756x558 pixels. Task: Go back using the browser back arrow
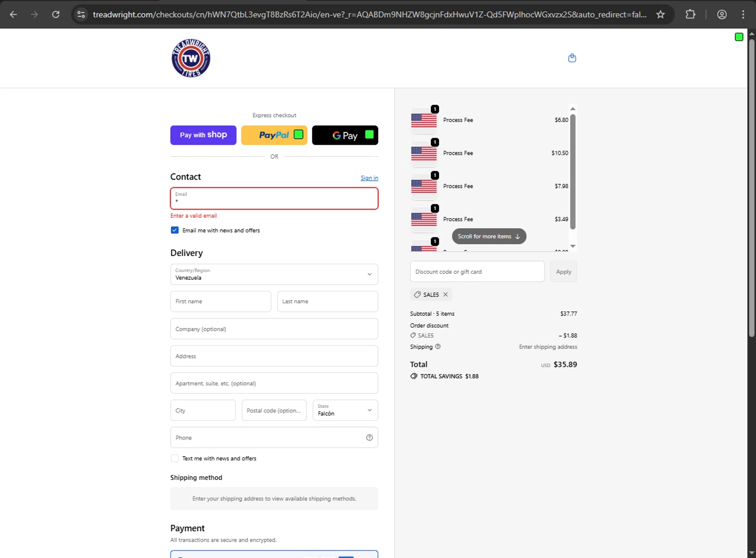(14, 15)
